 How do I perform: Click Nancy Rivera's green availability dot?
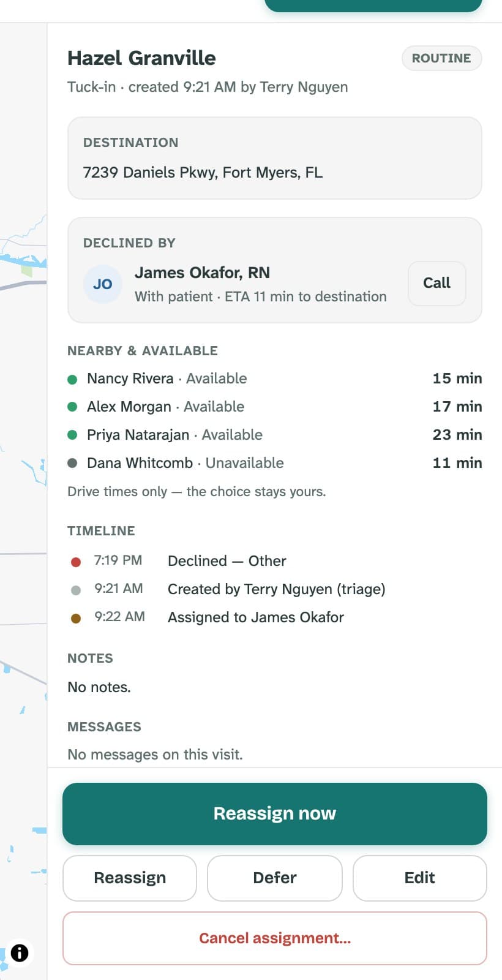click(x=72, y=379)
